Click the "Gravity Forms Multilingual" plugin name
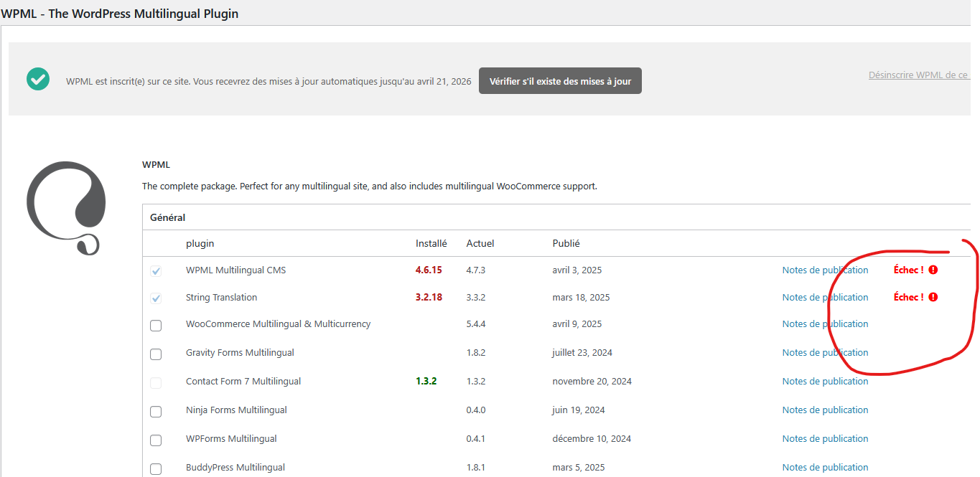The width and height of the screenshot is (980, 477). pos(240,353)
